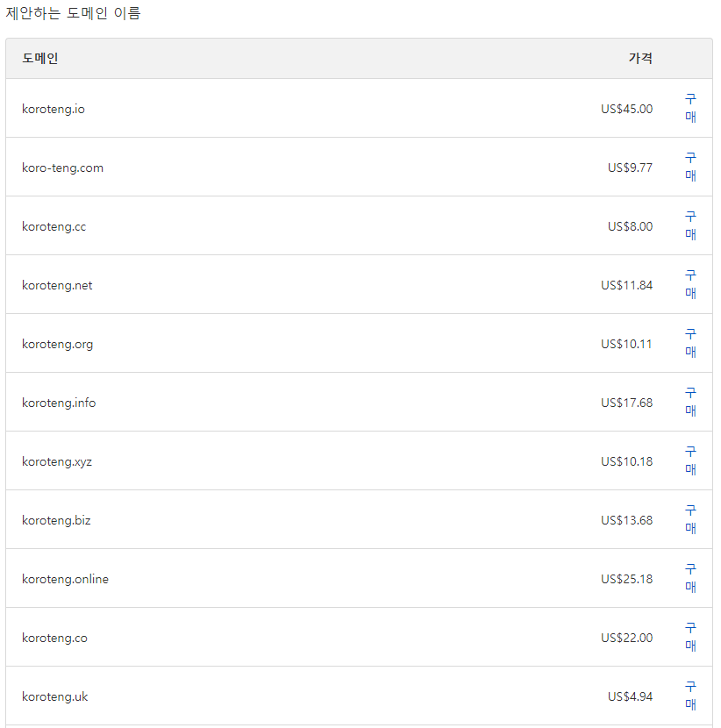Click 구매 next to koroteng.cc
Viewport: 721px width, 728px height.
pos(690,225)
